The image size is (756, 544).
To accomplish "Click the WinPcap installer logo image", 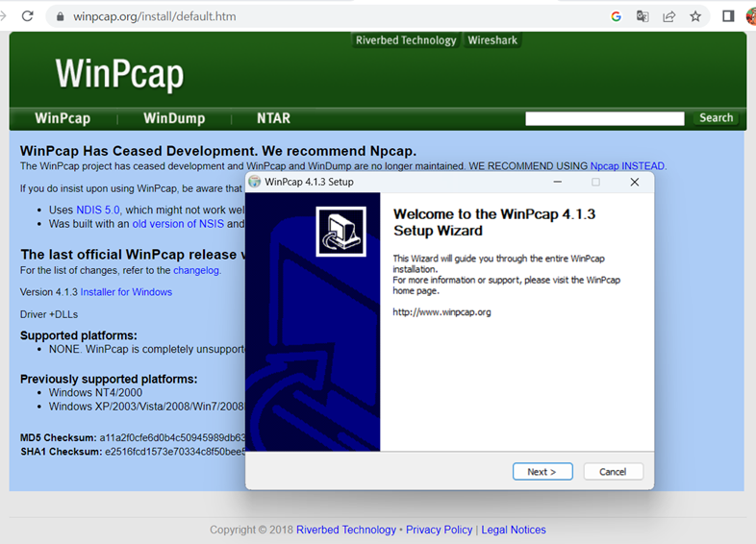I will coord(340,232).
